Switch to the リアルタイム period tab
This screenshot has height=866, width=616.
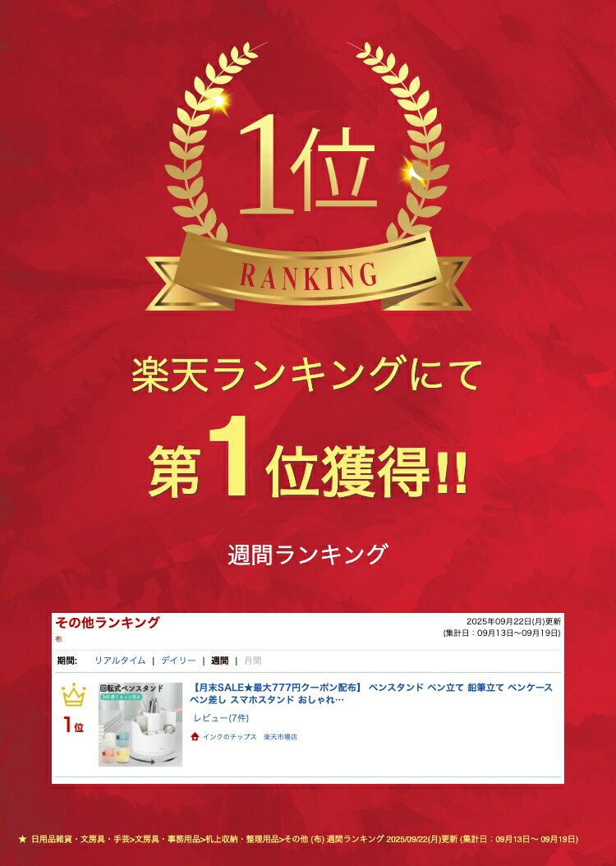point(120,661)
